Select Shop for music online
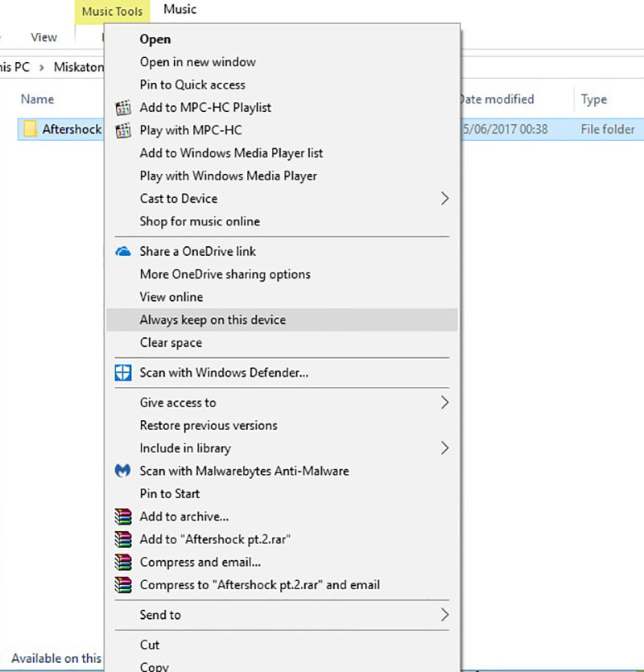Image resolution: width=644 pixels, height=672 pixels. (x=282, y=221)
